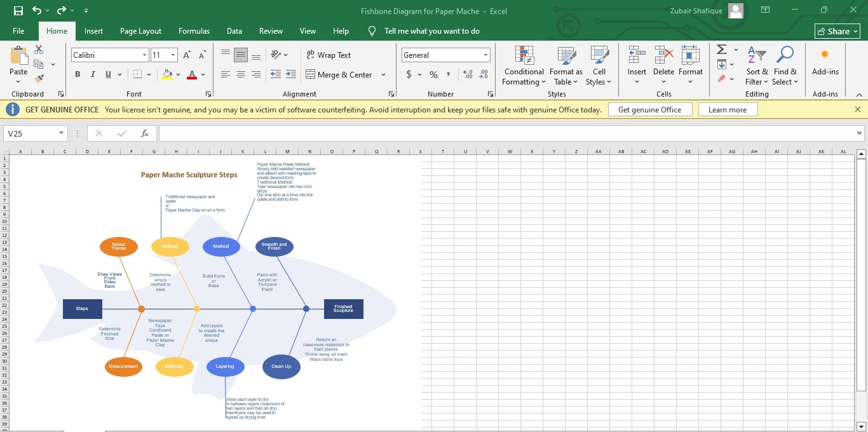Apply Percent Style number format

[x=433, y=74]
